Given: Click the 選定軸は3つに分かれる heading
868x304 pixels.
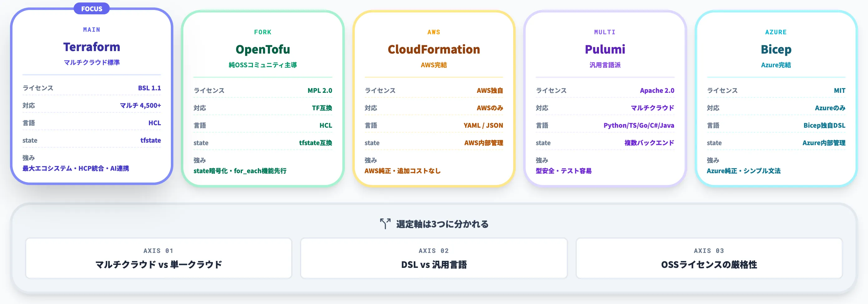Looking at the screenshot, I should (442, 224).
